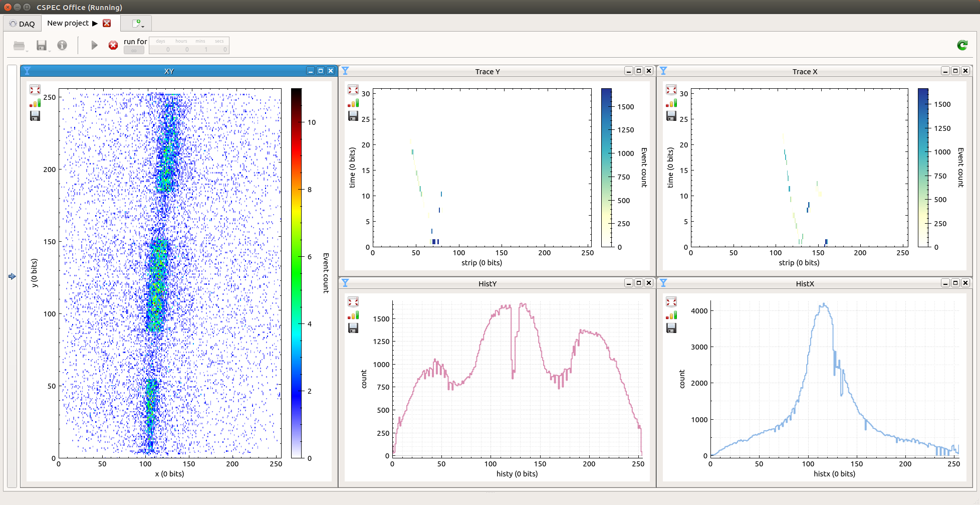Switch to the DAQ tab
Viewport: 980px width, 505px height.
click(x=22, y=24)
